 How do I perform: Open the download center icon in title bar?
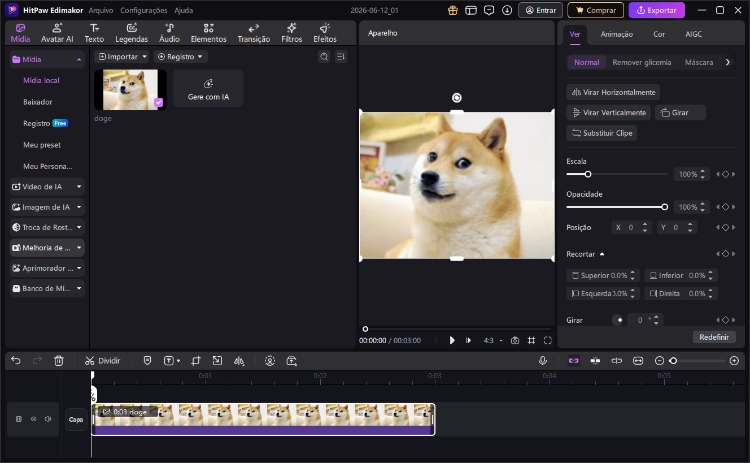(x=507, y=10)
